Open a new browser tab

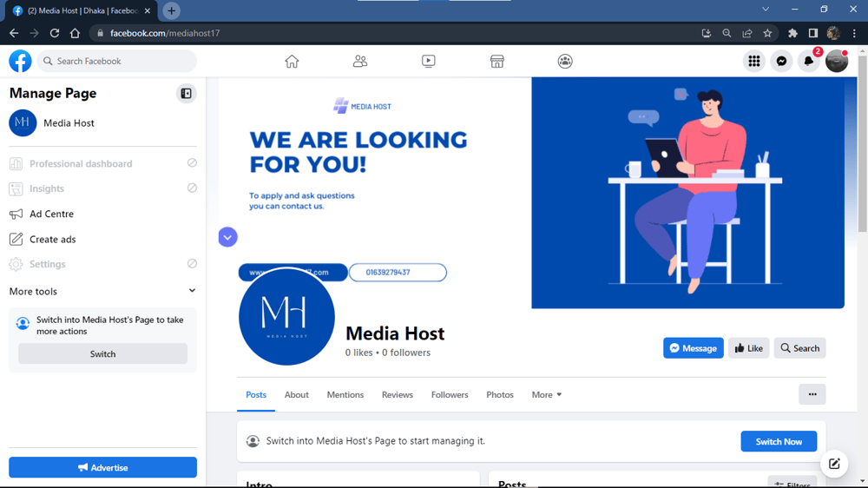(x=171, y=10)
